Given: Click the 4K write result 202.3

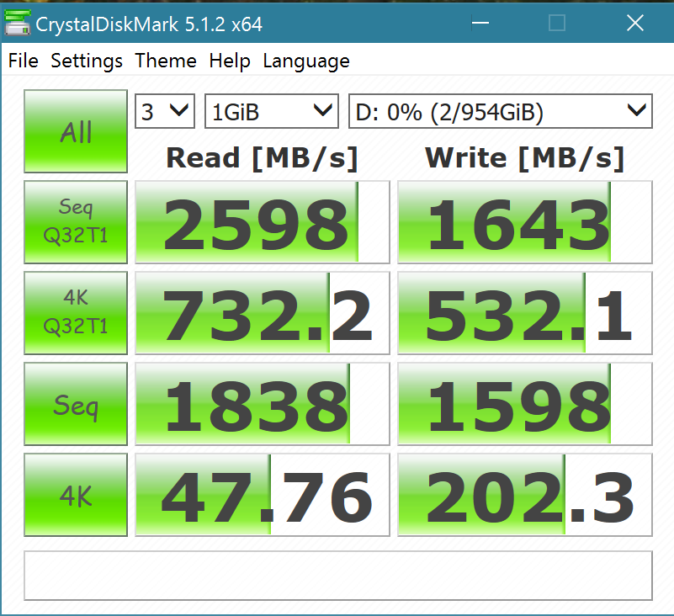Looking at the screenshot, I should pos(524,496).
